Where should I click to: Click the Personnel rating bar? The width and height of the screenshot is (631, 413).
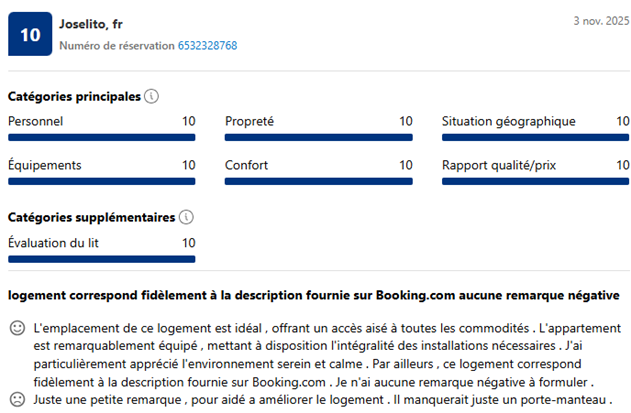click(101, 138)
